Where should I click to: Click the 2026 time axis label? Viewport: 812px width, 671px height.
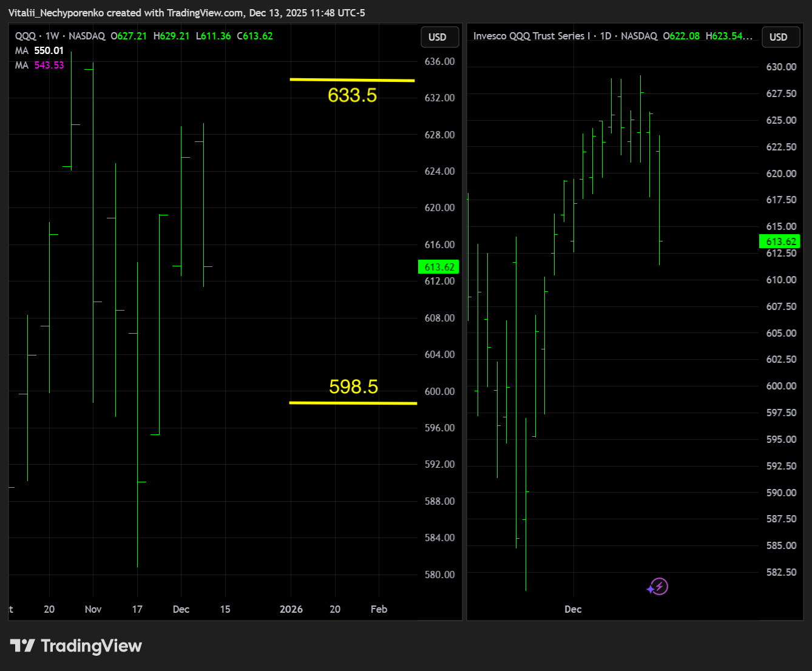[291, 609]
